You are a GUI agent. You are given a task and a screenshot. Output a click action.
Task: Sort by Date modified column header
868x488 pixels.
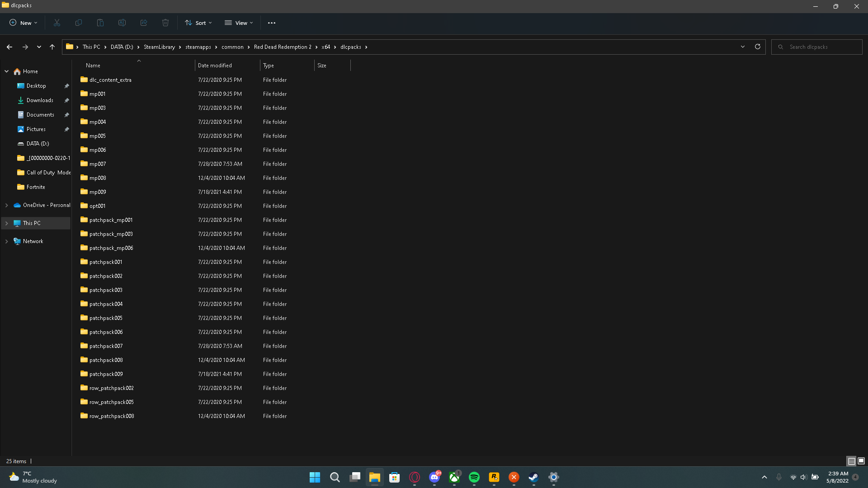tap(227, 66)
